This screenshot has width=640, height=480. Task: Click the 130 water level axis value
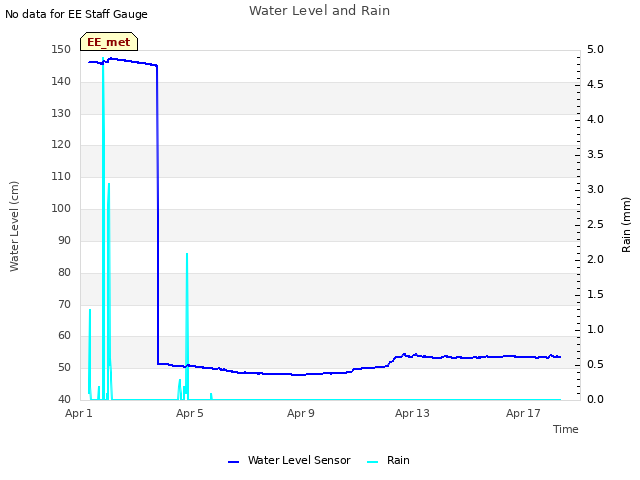tap(61, 113)
